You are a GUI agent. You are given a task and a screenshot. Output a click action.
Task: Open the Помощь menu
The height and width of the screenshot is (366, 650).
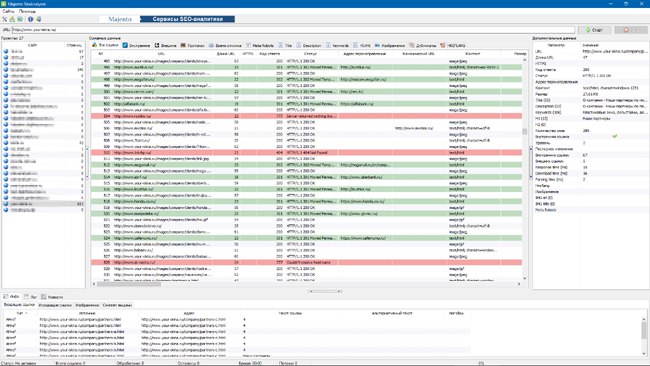[27, 11]
